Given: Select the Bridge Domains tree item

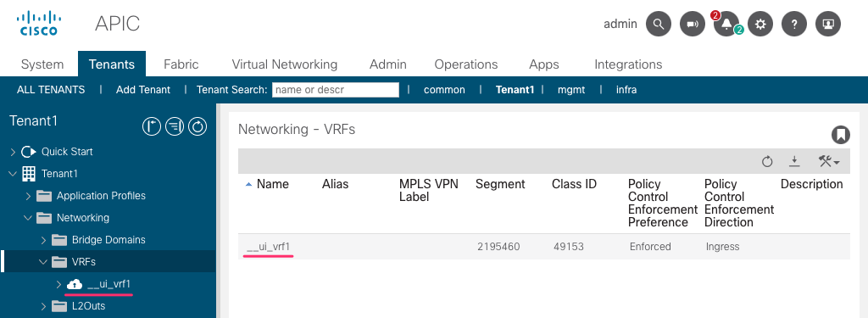Looking at the screenshot, I should 108,240.
